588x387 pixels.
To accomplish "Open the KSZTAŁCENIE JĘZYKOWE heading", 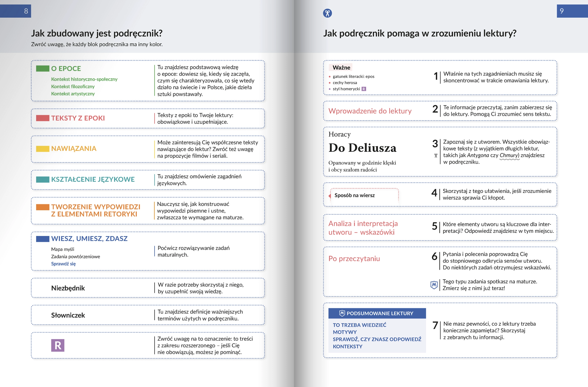I will click(93, 180).
